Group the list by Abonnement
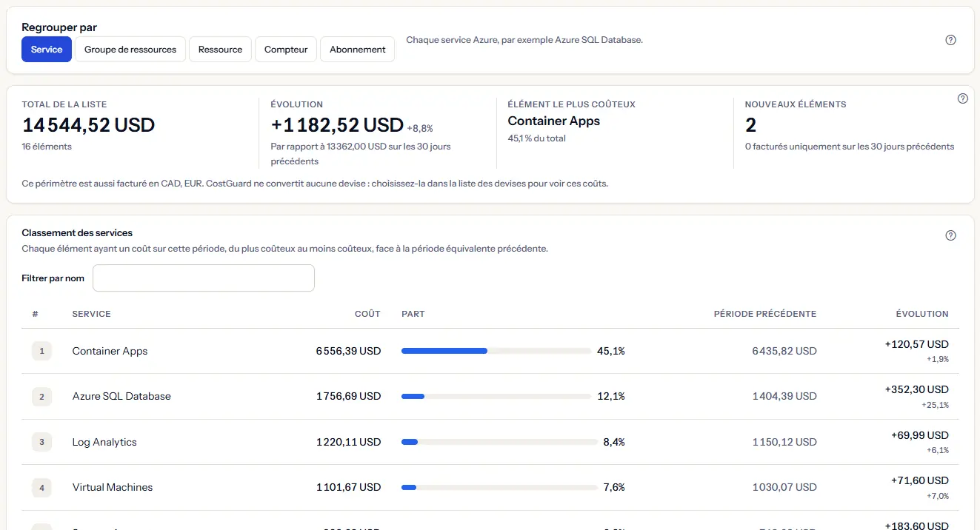Image resolution: width=980 pixels, height=530 pixels. click(x=357, y=50)
